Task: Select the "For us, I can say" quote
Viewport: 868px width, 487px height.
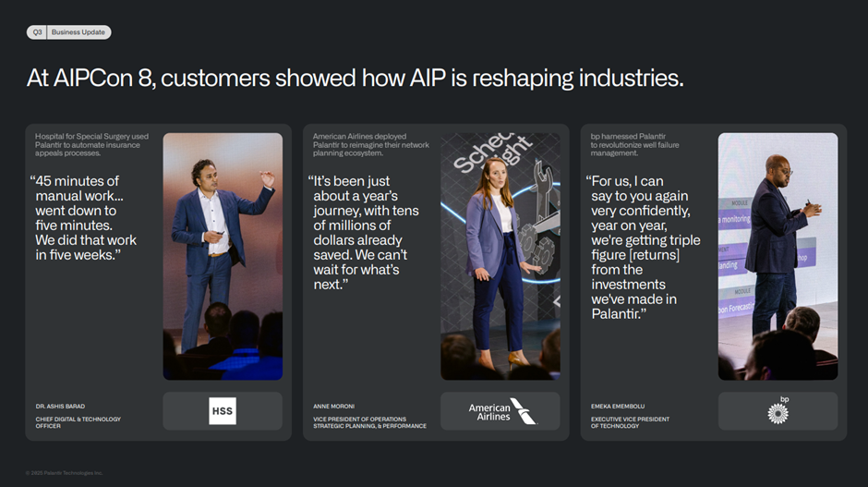Action: click(x=643, y=248)
